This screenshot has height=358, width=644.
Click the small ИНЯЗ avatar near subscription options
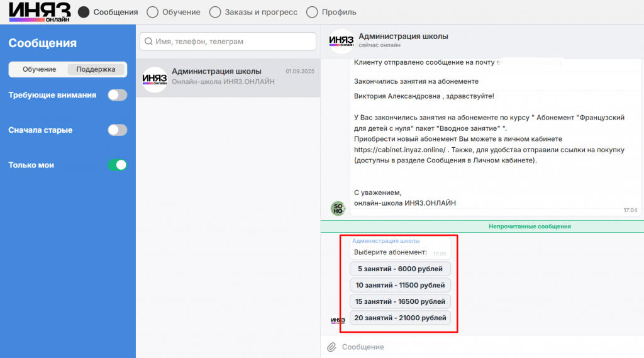(x=338, y=320)
